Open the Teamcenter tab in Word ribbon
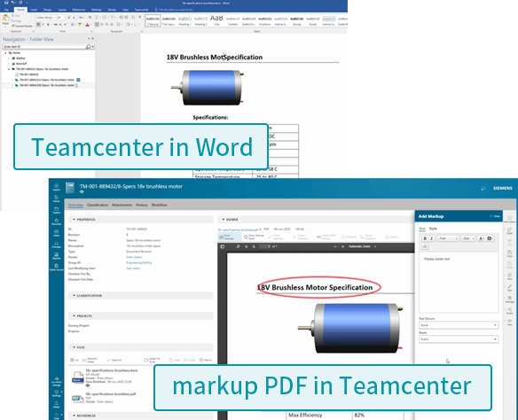Viewport: 518px width, 420px height. [x=142, y=10]
